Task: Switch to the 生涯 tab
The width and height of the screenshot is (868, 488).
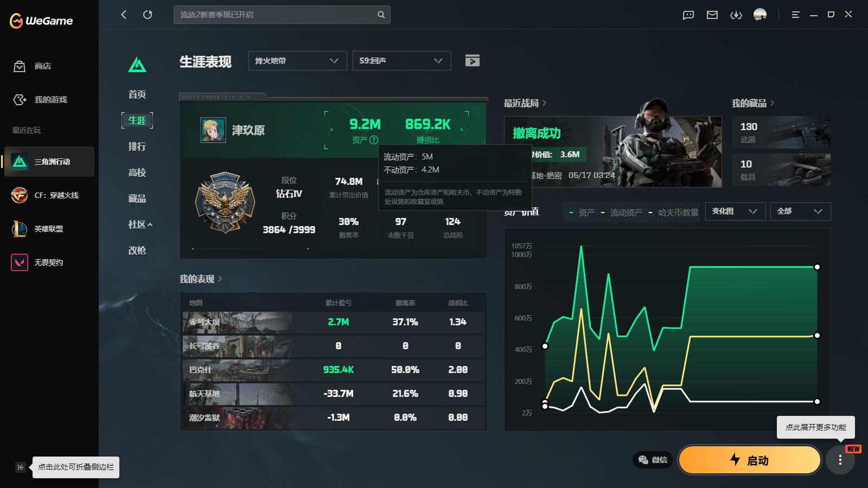Action: pos(137,120)
